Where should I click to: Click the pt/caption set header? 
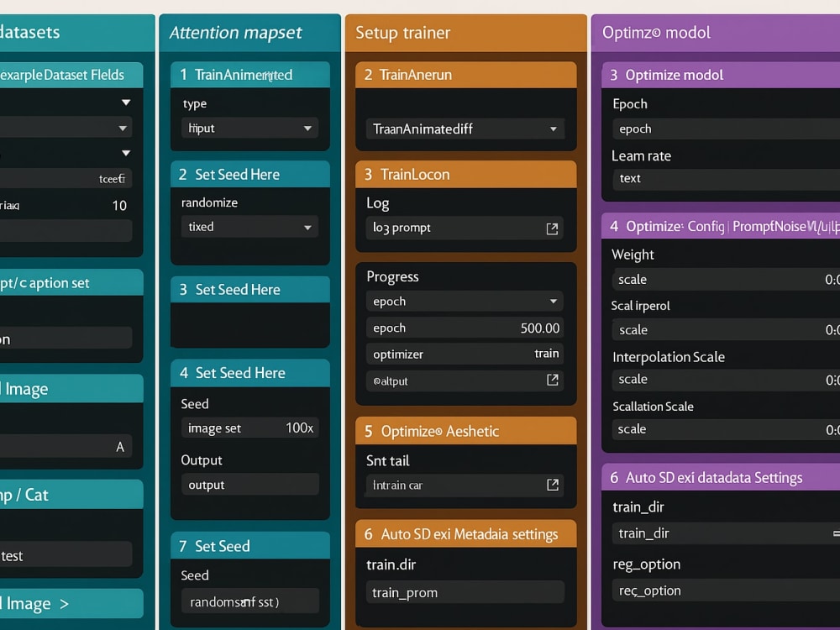point(71,282)
